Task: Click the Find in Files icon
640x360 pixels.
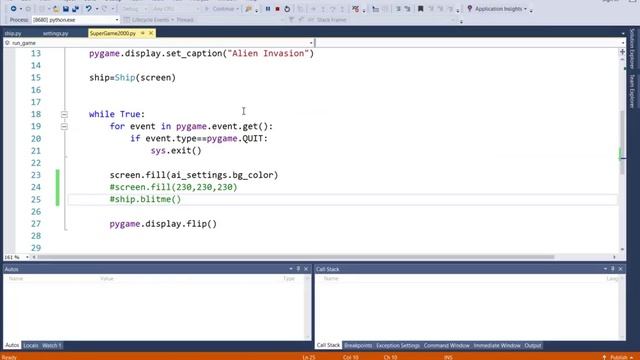Action: pyautogui.click(x=248, y=9)
